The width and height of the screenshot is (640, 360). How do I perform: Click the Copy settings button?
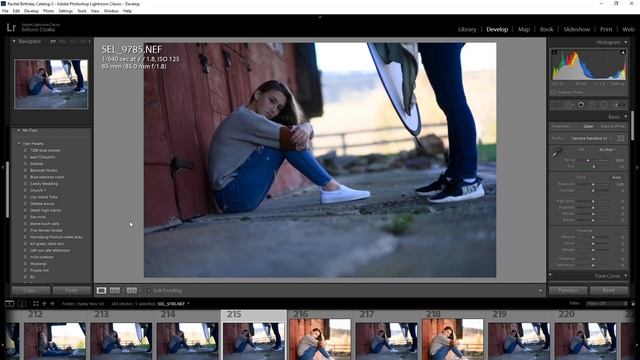pos(31,291)
